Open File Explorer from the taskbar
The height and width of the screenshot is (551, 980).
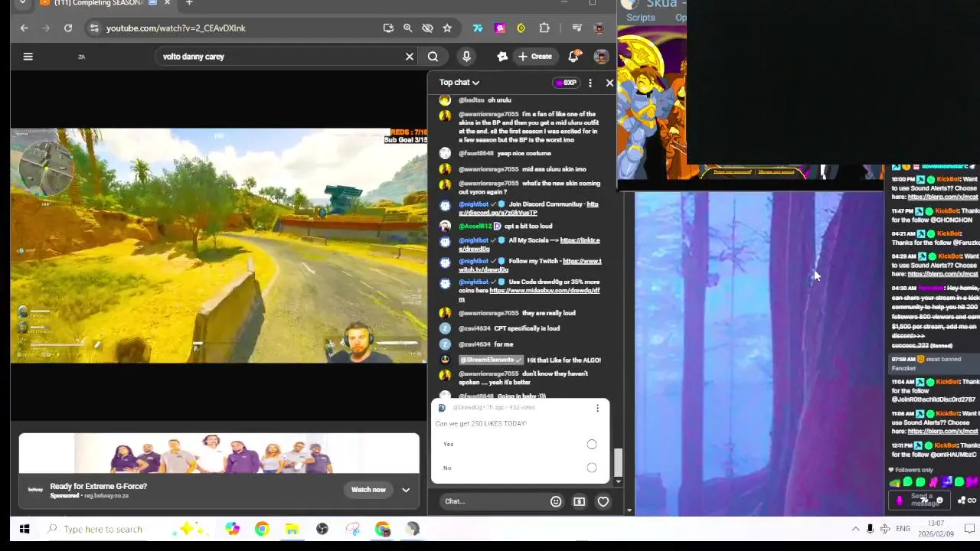(x=292, y=529)
